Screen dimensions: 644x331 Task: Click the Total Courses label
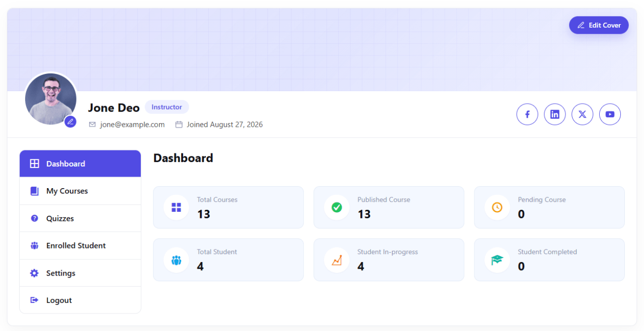217,200
